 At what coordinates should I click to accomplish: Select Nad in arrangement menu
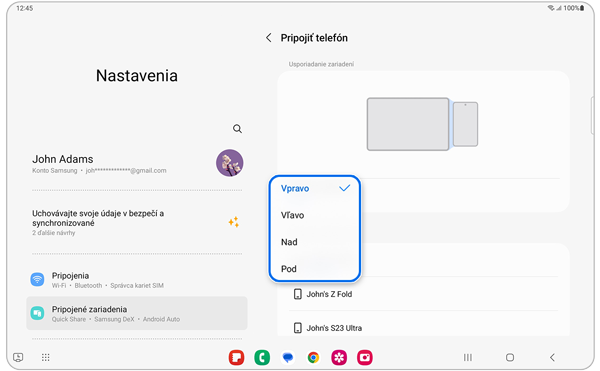pos(315,242)
